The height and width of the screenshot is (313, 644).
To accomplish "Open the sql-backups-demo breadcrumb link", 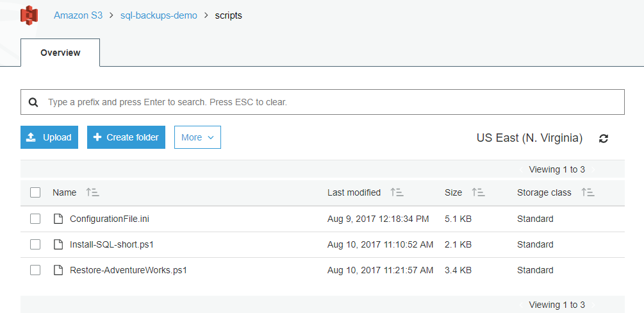I will (x=158, y=15).
